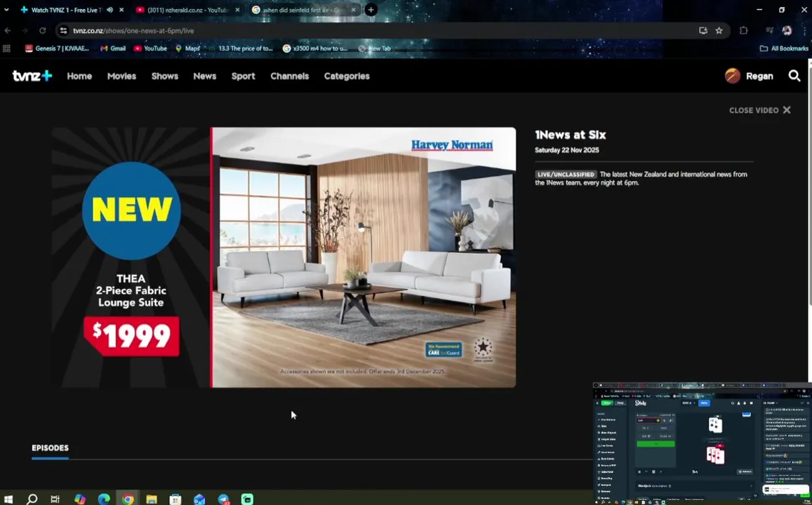Viewport: 812px width, 505px height.
Task: Select the EPISODES tab
Action: (51, 448)
